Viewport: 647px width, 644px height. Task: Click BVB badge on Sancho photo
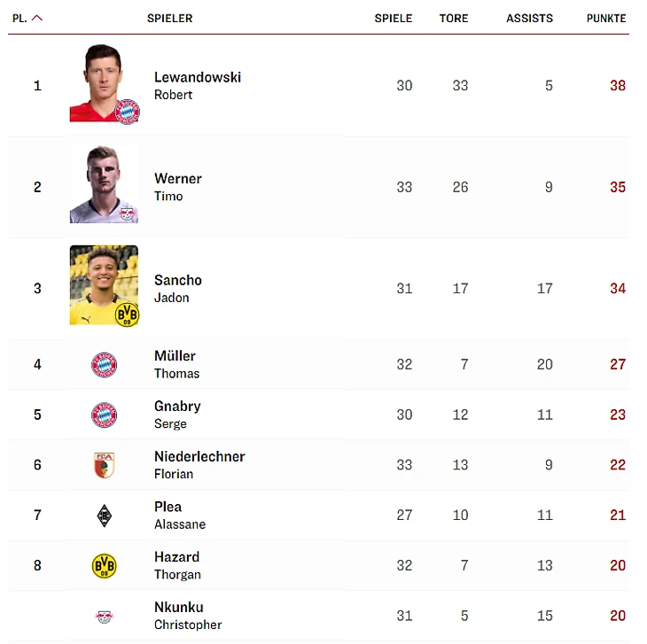128,314
